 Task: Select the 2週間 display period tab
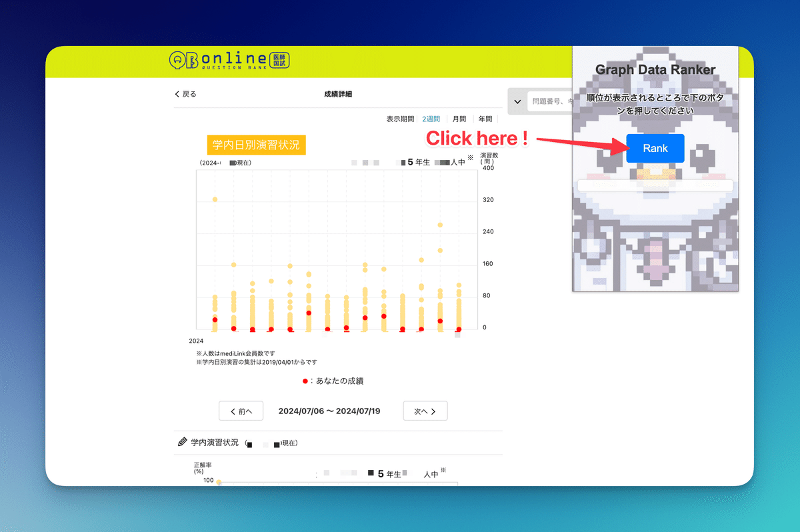coord(431,119)
